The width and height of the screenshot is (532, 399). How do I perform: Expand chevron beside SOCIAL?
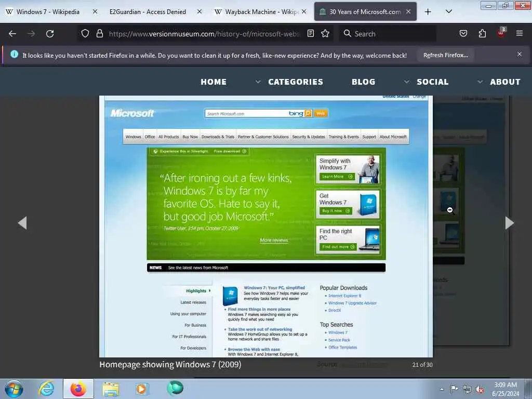click(x=406, y=82)
